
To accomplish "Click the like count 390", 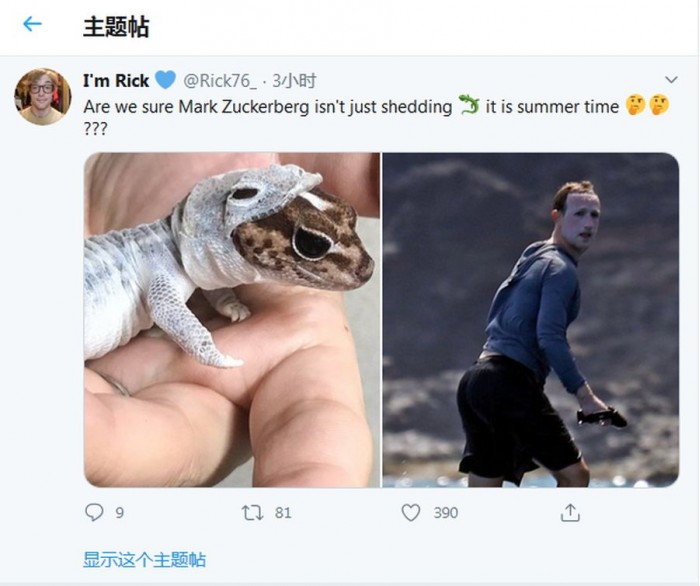I will click(445, 512).
